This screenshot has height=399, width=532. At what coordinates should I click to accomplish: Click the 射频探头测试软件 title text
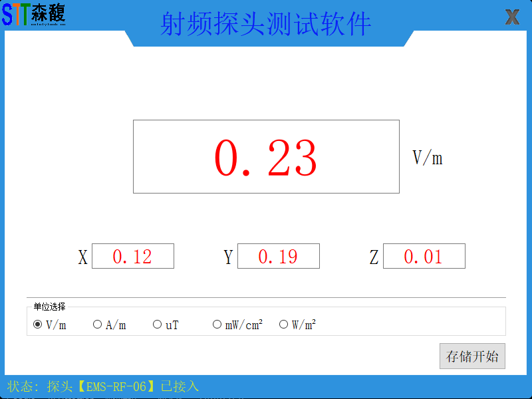(x=266, y=22)
